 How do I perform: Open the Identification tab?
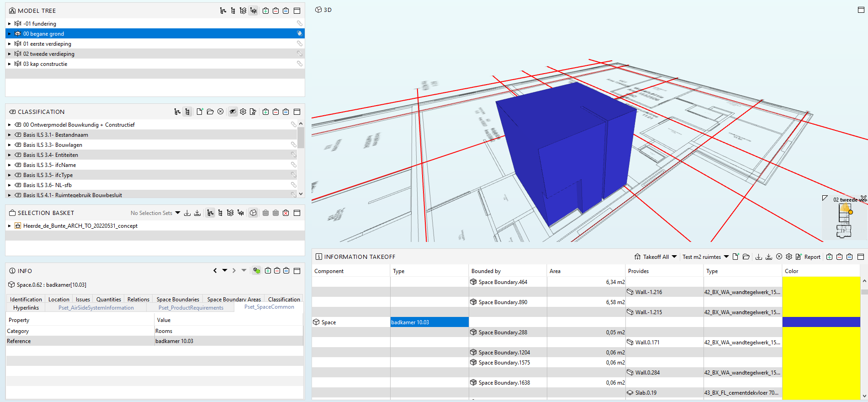point(26,299)
